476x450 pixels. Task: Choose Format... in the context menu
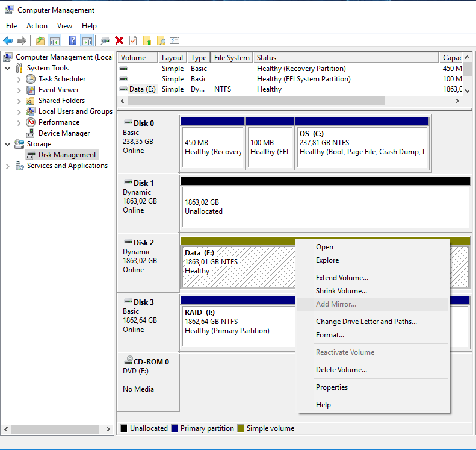pyautogui.click(x=372, y=335)
